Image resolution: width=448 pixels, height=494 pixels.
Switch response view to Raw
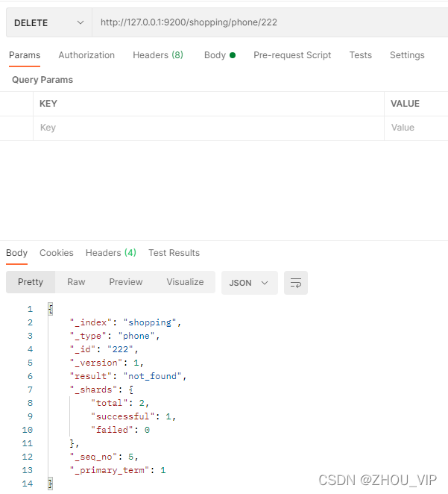point(76,282)
